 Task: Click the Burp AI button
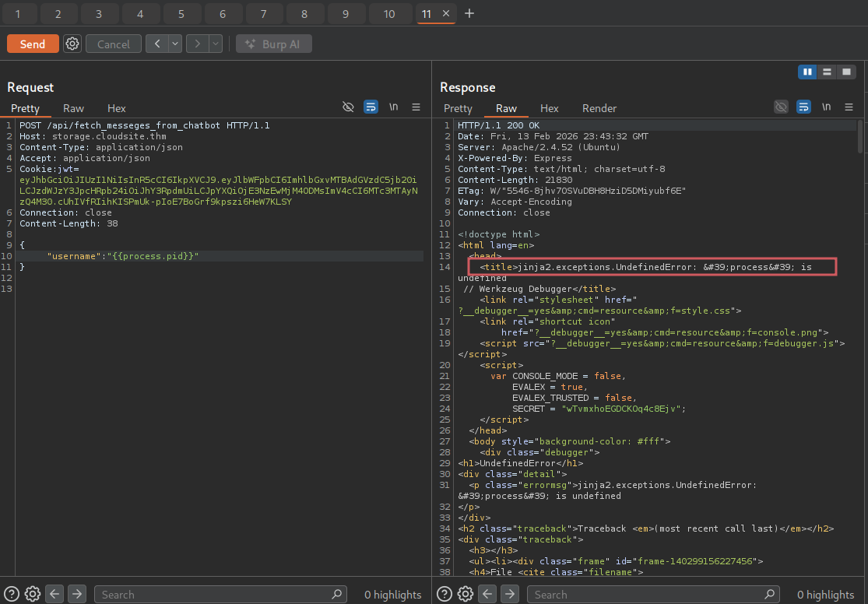point(273,44)
